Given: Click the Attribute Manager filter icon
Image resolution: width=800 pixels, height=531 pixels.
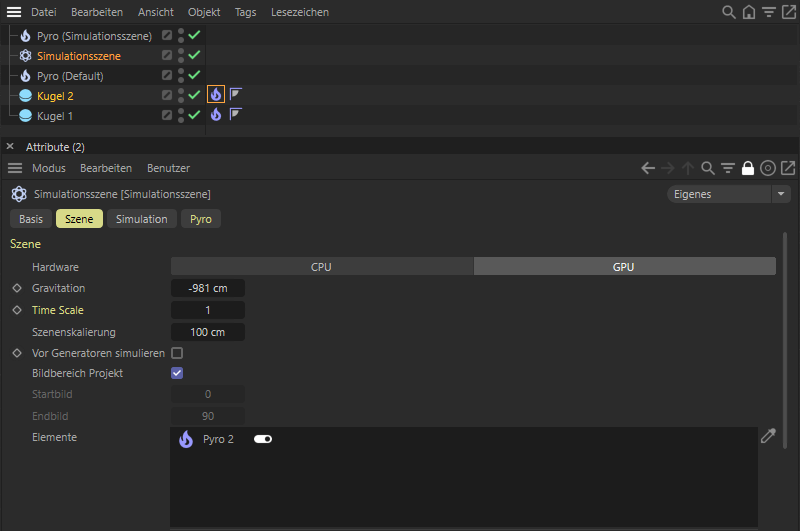Looking at the screenshot, I should 728,168.
